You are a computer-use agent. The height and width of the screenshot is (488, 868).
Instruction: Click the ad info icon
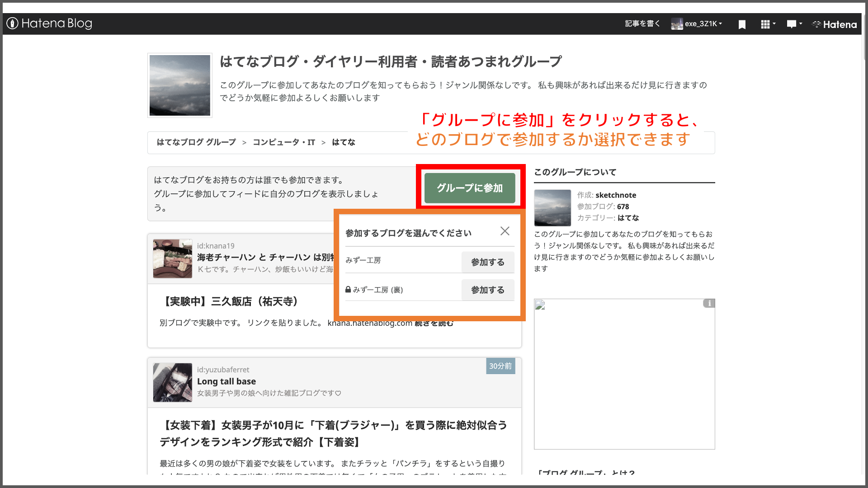point(709,303)
